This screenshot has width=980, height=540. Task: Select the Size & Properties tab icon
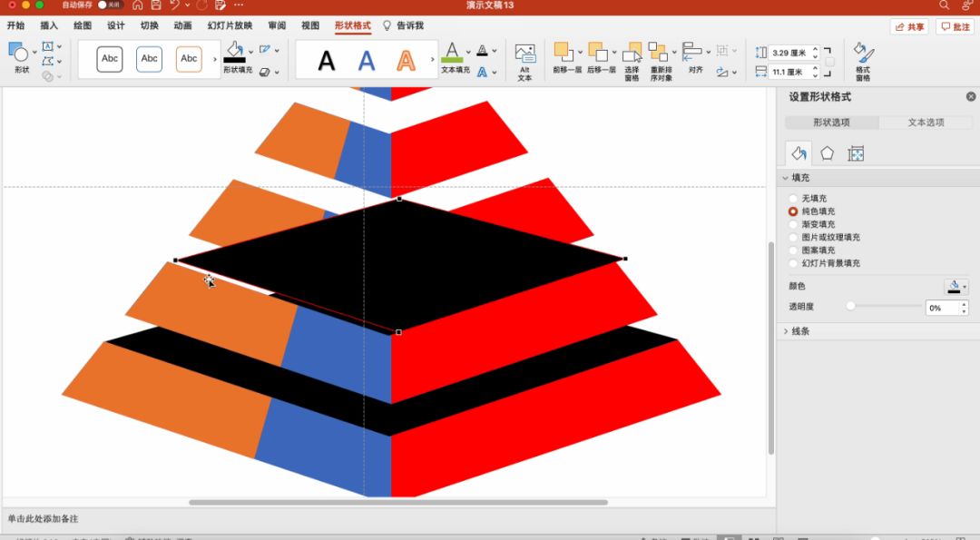coord(856,153)
